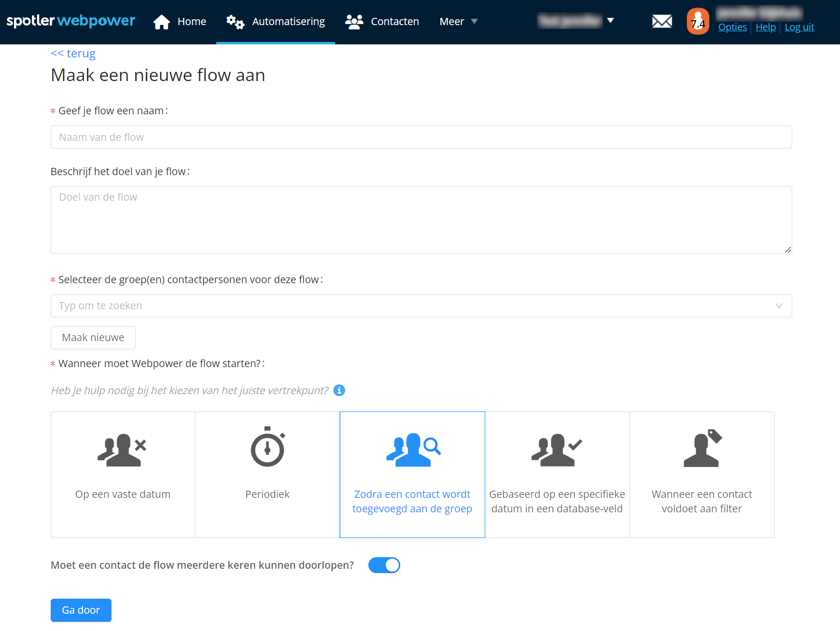Toggle off the repeat flow switch
Screen dimensions: 840x631
coord(384,565)
